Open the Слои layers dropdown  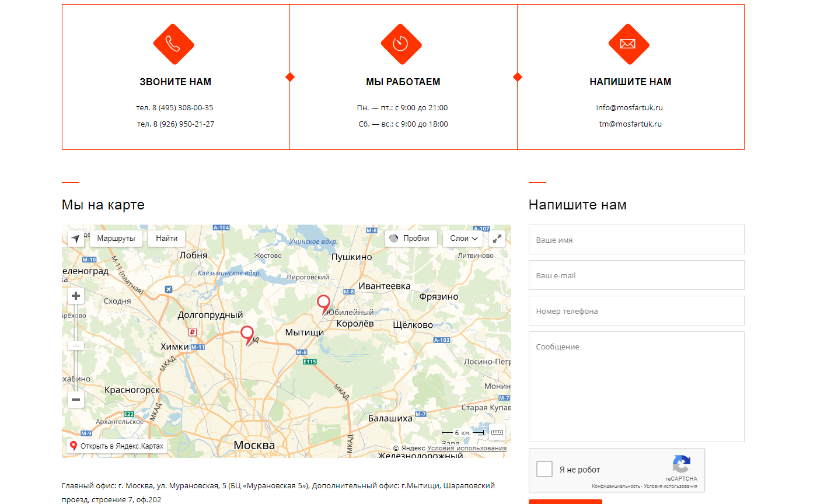click(x=463, y=239)
